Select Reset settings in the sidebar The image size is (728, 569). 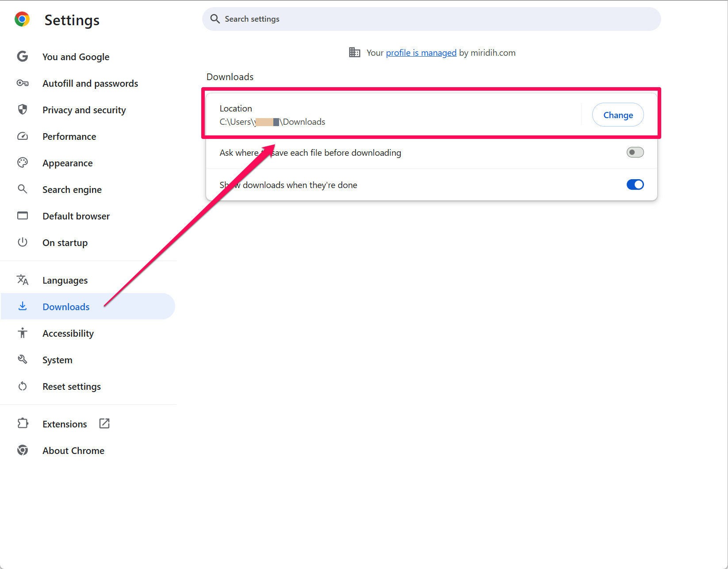72,387
